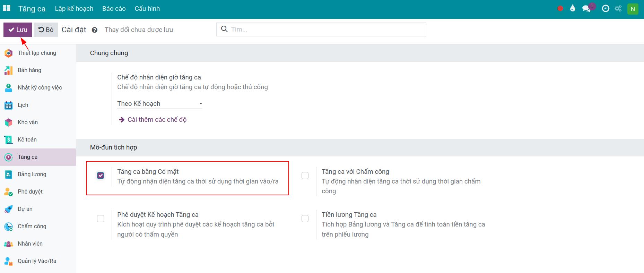Open the apps grid menu icon

(7, 8)
